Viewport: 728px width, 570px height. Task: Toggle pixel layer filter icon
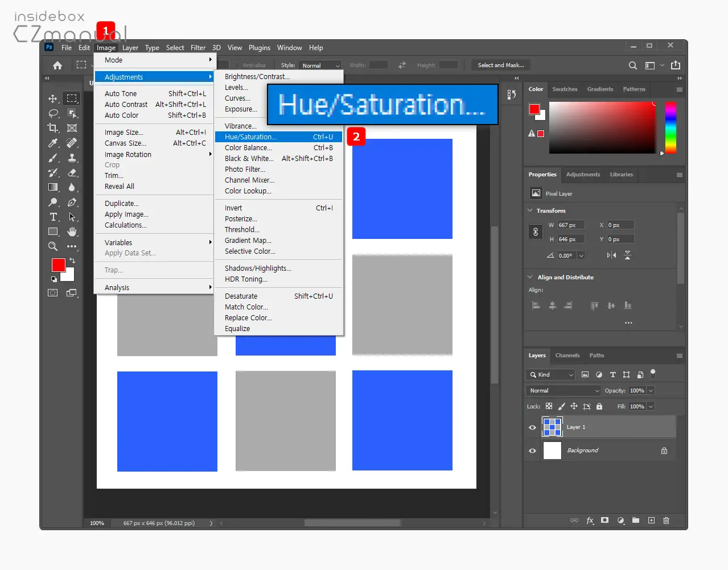(585, 374)
